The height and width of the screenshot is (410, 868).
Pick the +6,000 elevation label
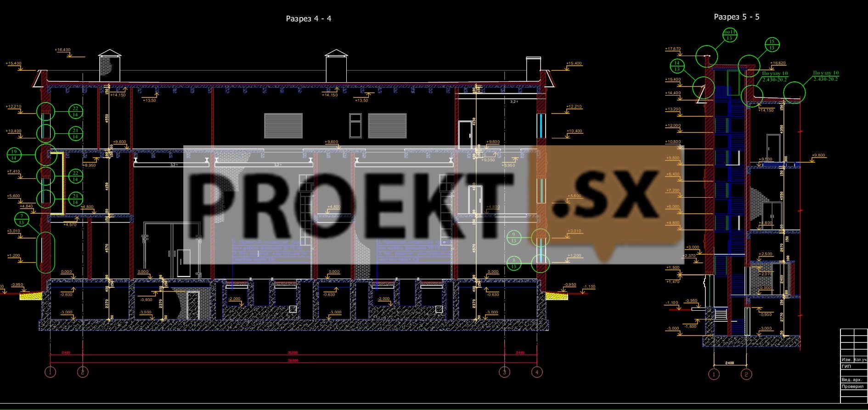(x=673, y=206)
